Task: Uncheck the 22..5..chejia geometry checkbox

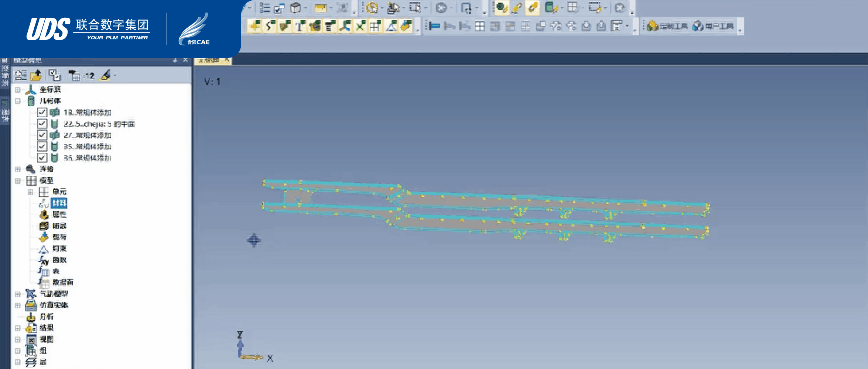Action: point(42,124)
